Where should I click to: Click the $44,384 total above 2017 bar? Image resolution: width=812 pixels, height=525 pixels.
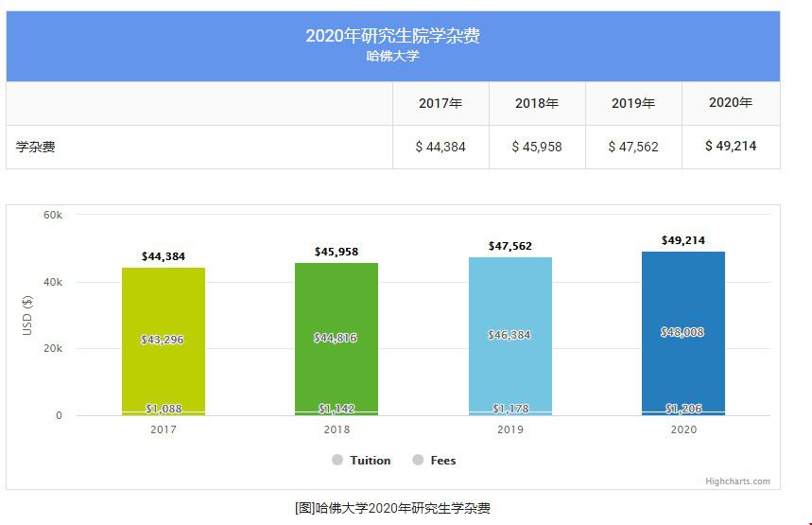click(x=164, y=256)
